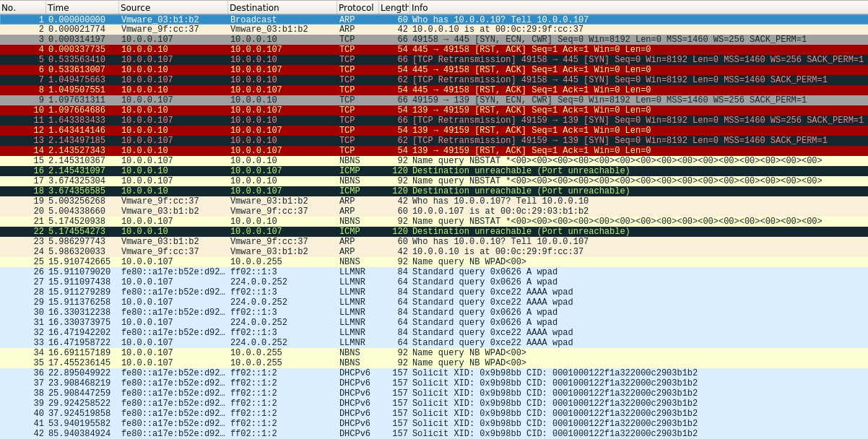Select packet 31 at time 16.330373975
This screenshot has height=439, width=868.
point(434,323)
